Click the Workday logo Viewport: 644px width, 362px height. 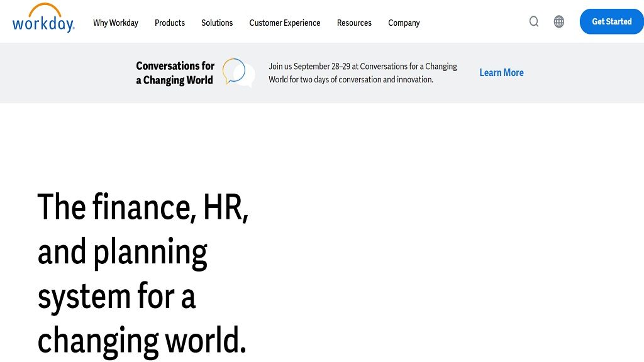click(x=43, y=18)
